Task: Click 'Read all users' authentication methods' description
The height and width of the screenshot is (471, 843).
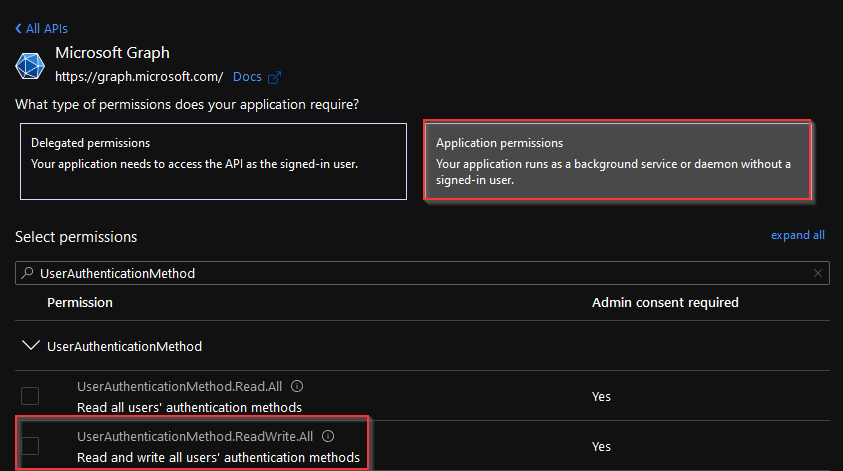Action: click(x=189, y=408)
